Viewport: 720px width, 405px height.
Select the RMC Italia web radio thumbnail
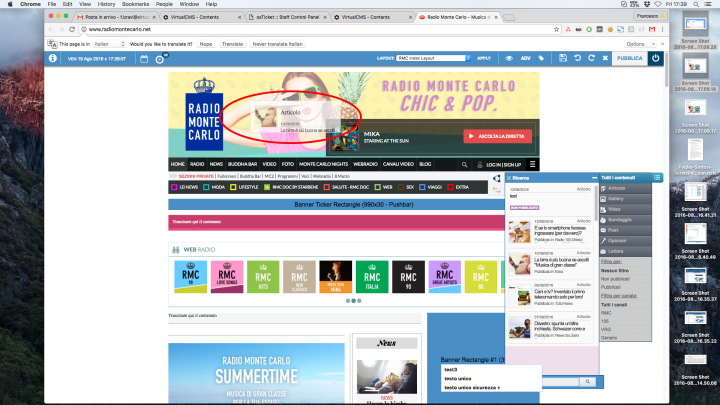pos(371,275)
